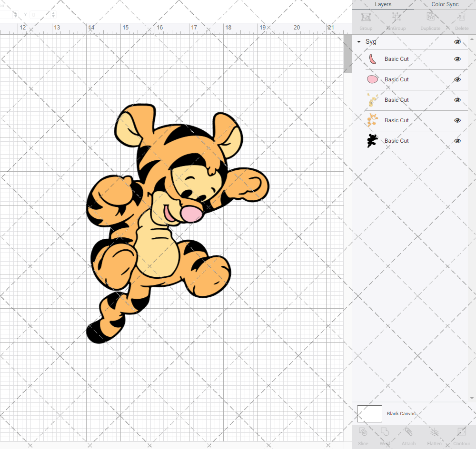Switch to the Color Sync tab

(x=445, y=5)
